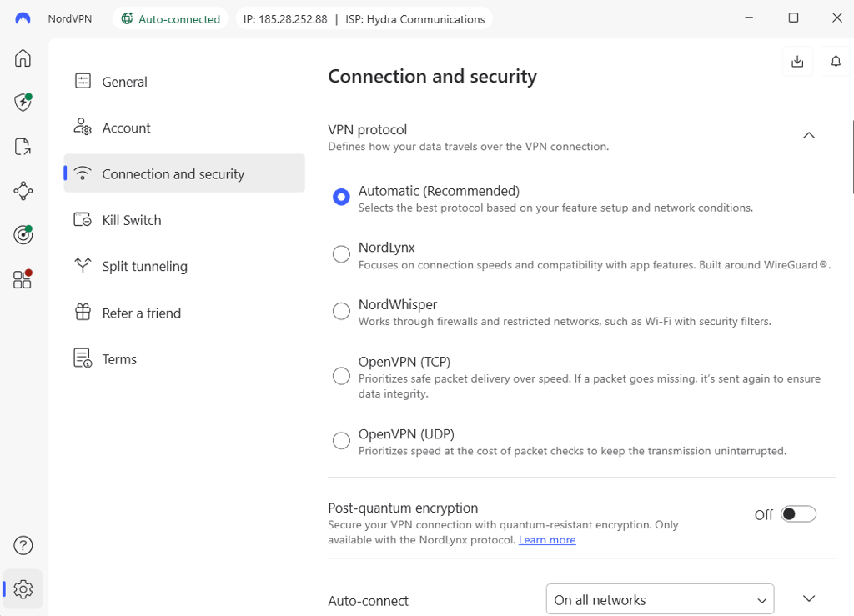Screen dimensions: 854x616
Task: Open the Home view in sidebar
Action: tap(23, 58)
